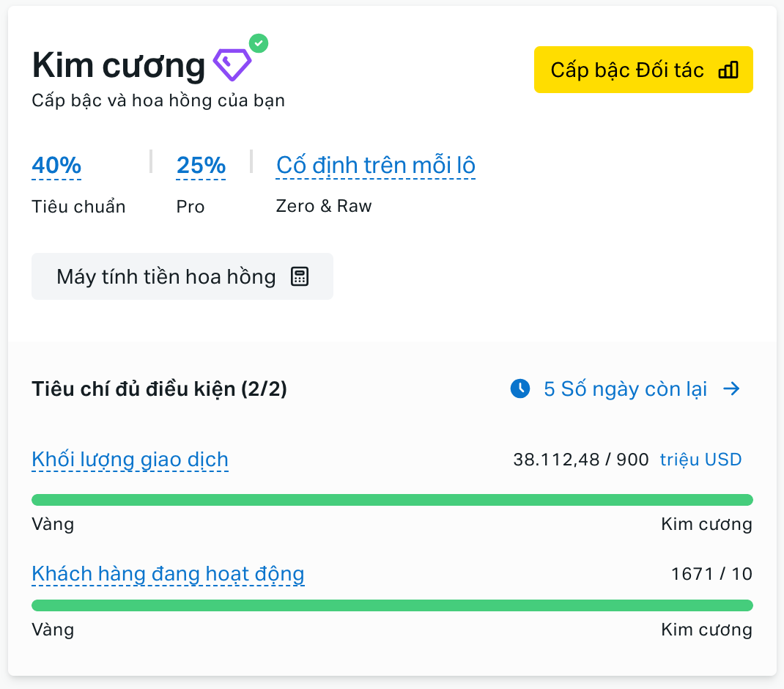Click the calculator icon

(300, 276)
